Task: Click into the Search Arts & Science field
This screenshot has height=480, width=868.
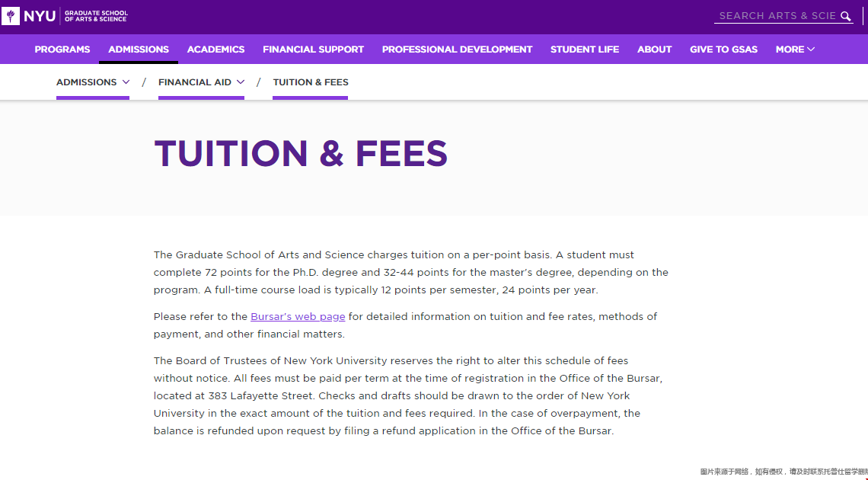Action: tap(777, 16)
